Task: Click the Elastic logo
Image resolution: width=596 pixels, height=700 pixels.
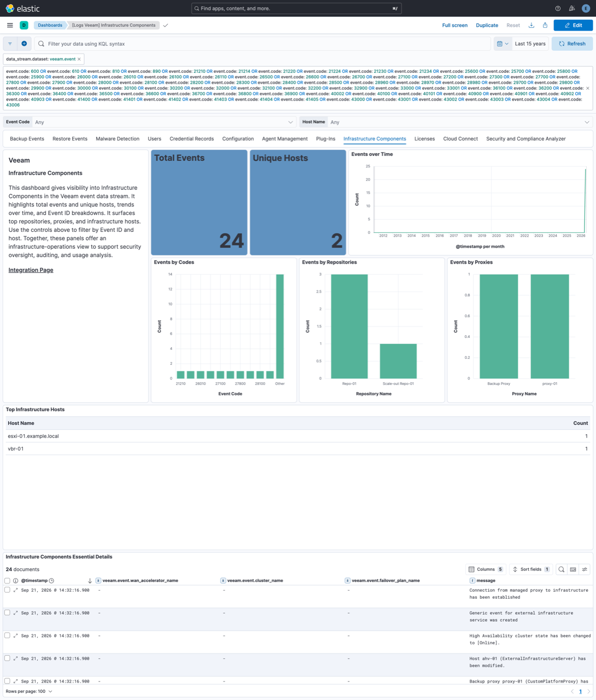Action: tap(22, 9)
